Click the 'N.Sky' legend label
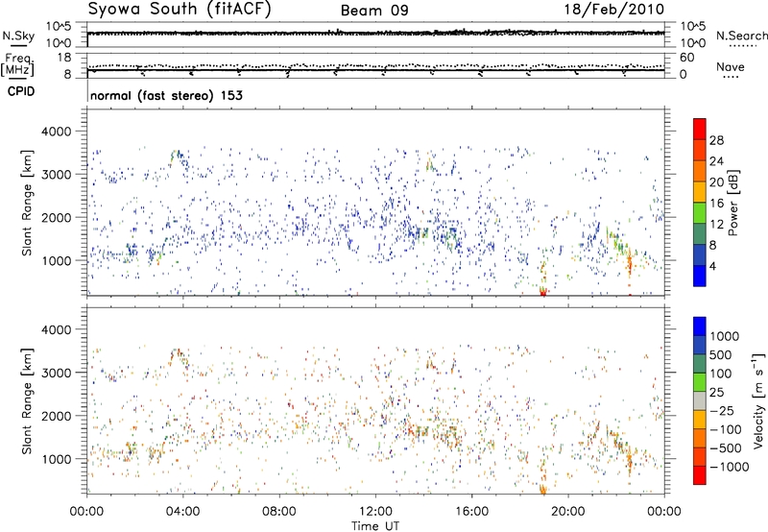 click(x=18, y=36)
